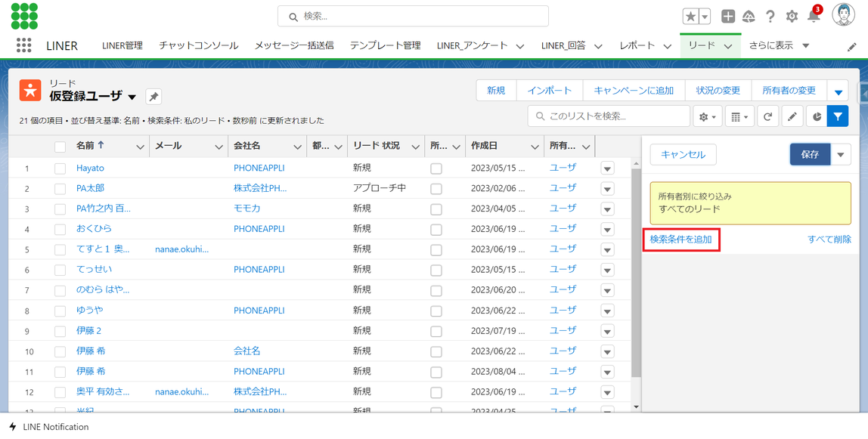The width and height of the screenshot is (868, 439).
Task: Open the 会社名 column menu
Action: 297,147
